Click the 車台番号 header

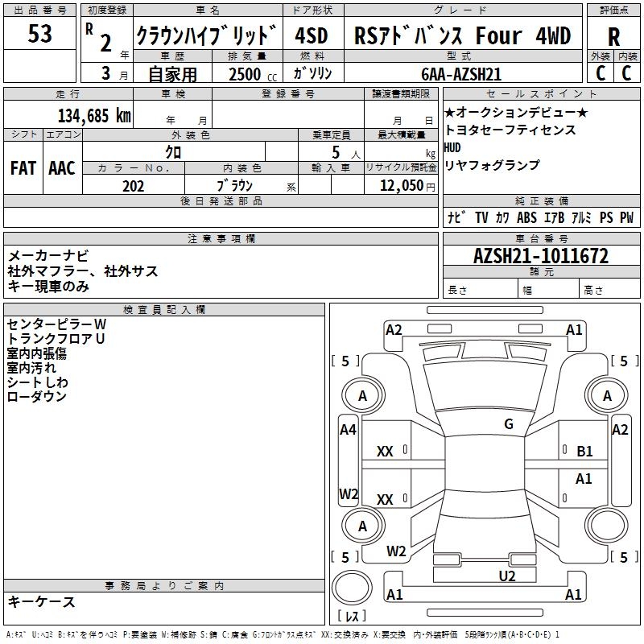coord(541,239)
